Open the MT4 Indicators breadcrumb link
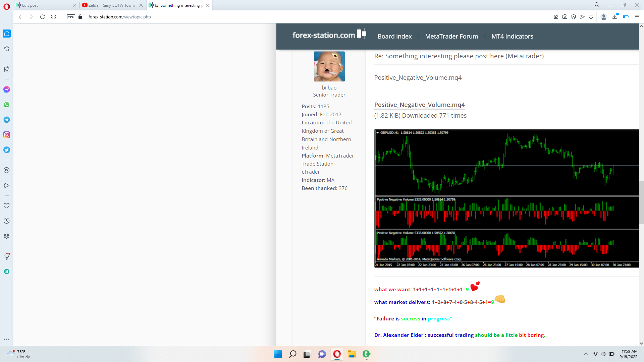 tap(512, 36)
